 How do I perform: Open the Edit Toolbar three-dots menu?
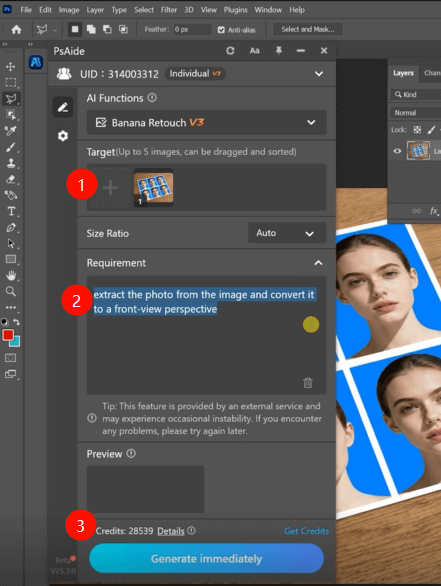tap(11, 308)
